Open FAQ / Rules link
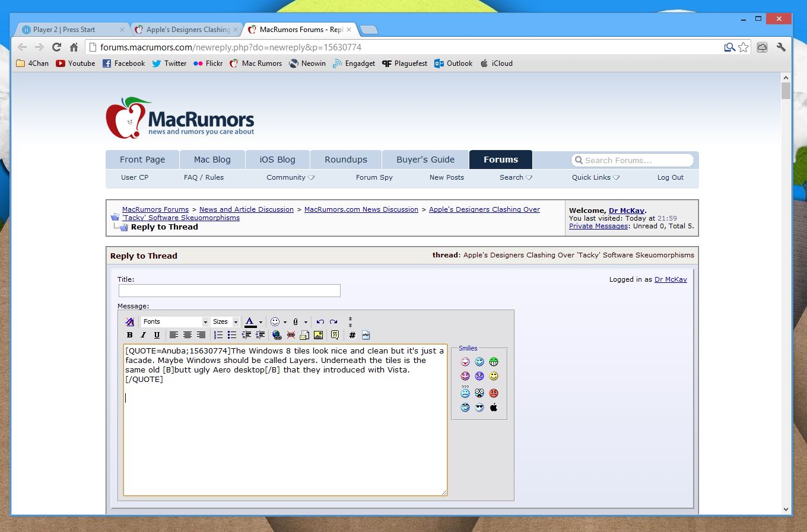 [204, 177]
